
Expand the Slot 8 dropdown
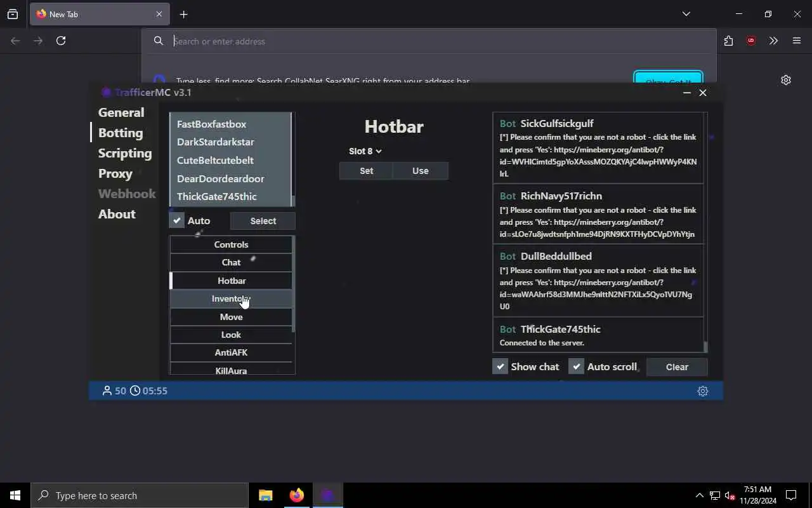pos(365,151)
